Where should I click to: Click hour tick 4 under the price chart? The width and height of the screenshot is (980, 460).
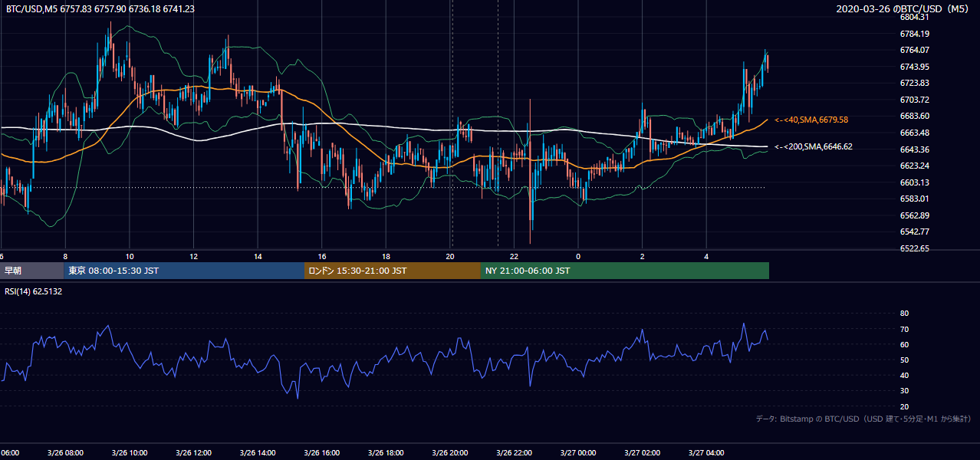click(x=706, y=257)
